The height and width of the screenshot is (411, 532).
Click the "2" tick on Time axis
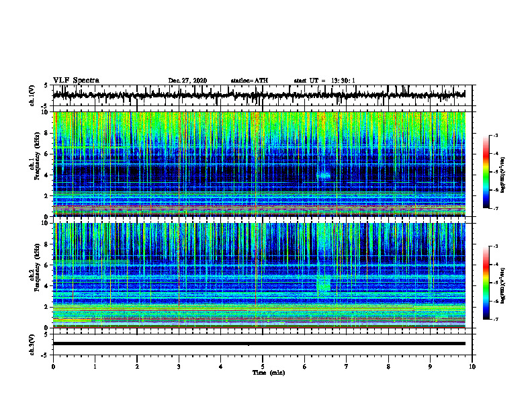[x=137, y=367]
